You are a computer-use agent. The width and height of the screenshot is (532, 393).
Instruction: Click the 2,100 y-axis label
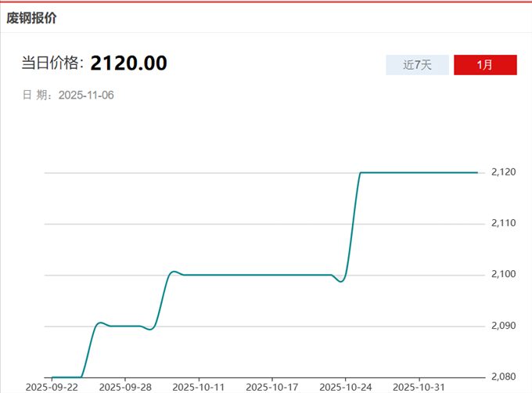click(503, 275)
